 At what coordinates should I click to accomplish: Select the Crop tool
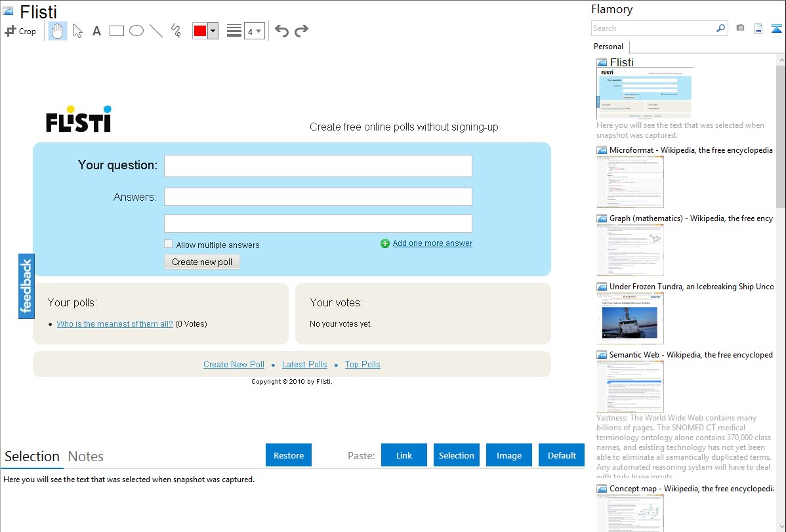click(20, 31)
